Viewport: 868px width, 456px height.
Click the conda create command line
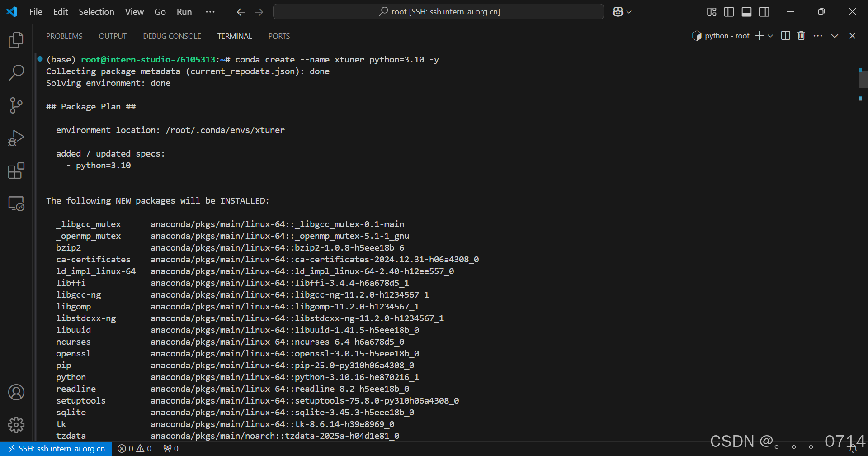tap(337, 60)
